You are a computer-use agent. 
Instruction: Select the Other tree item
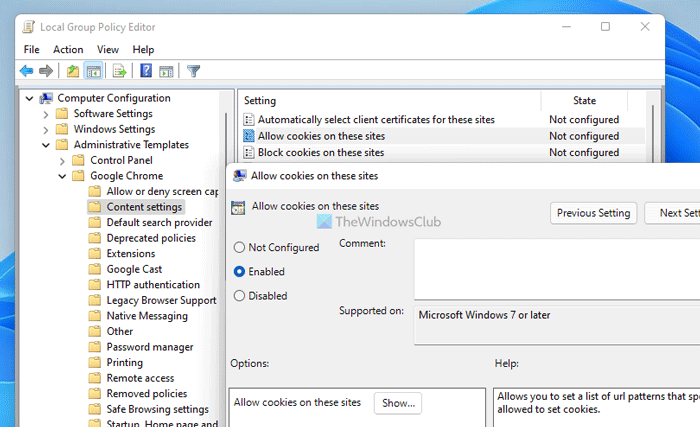[120, 331]
